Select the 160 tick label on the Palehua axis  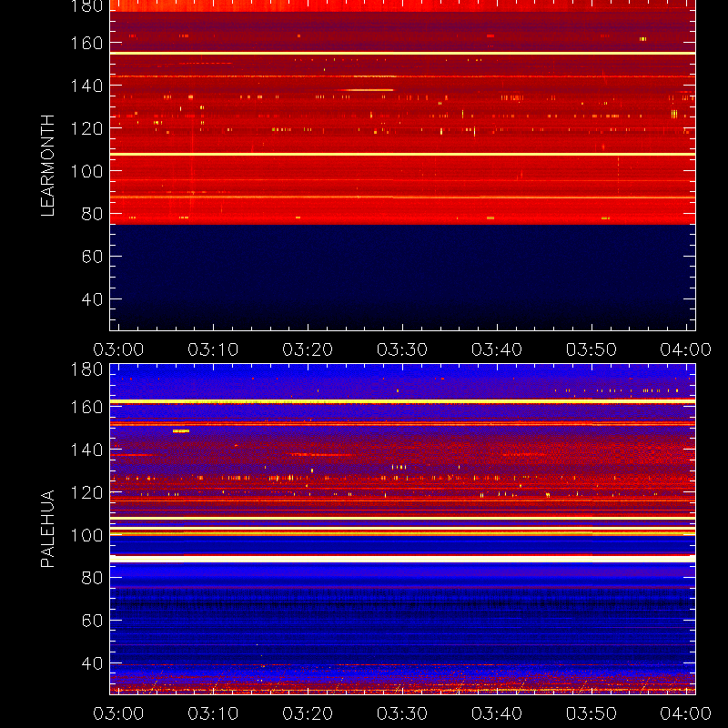point(86,407)
